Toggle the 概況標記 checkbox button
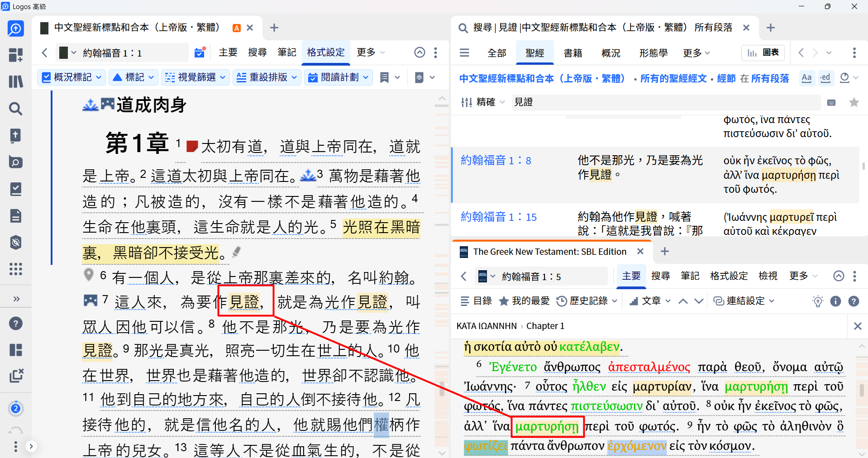Screen dimensions: 868x458 point(72,77)
